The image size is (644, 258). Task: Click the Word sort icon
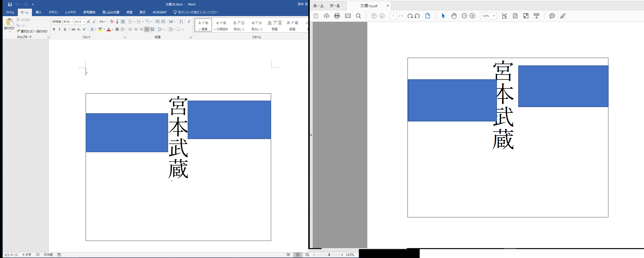(x=181, y=22)
